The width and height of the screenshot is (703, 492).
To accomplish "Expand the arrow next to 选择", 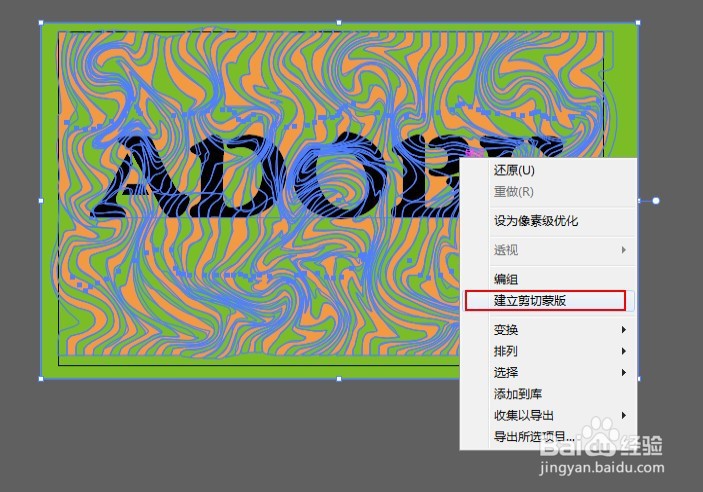I will [x=624, y=372].
